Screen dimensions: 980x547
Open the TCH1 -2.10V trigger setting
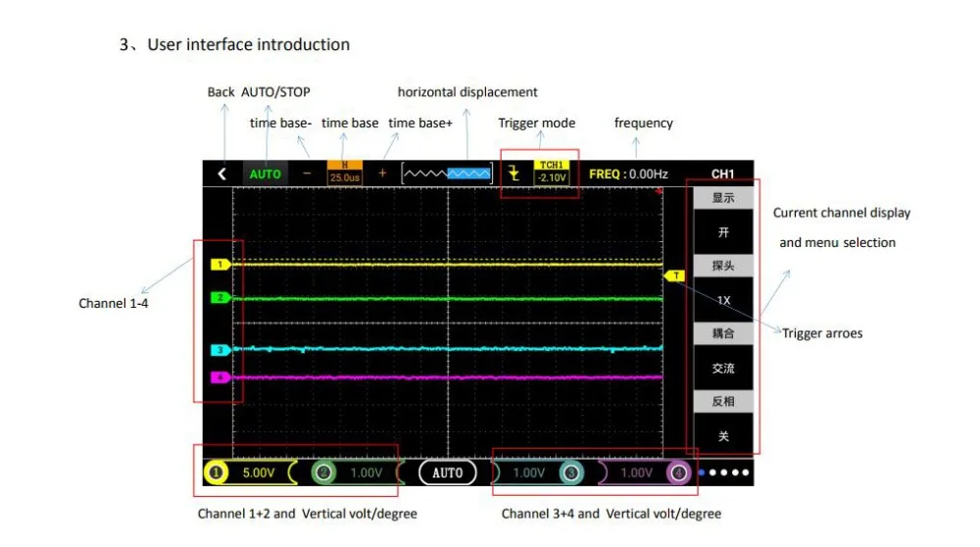tap(551, 173)
